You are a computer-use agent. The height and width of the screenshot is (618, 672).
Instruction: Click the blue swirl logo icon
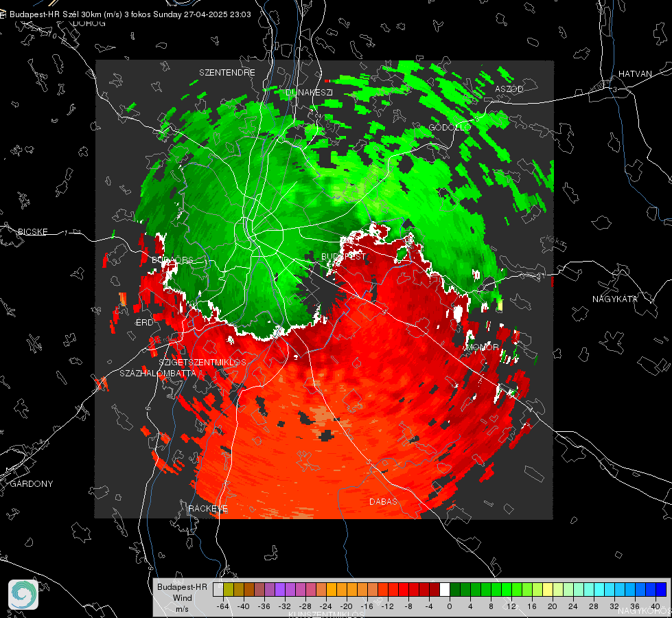(23, 595)
